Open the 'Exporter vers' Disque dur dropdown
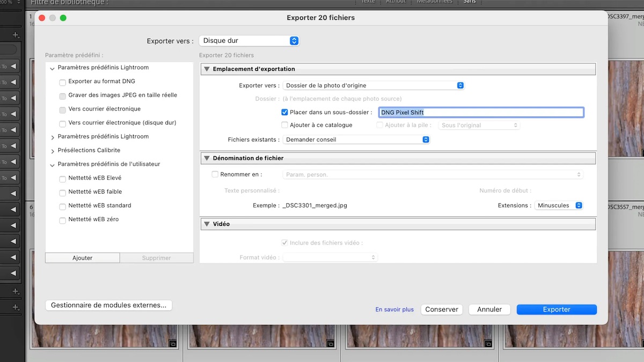644x362 pixels. [249, 41]
